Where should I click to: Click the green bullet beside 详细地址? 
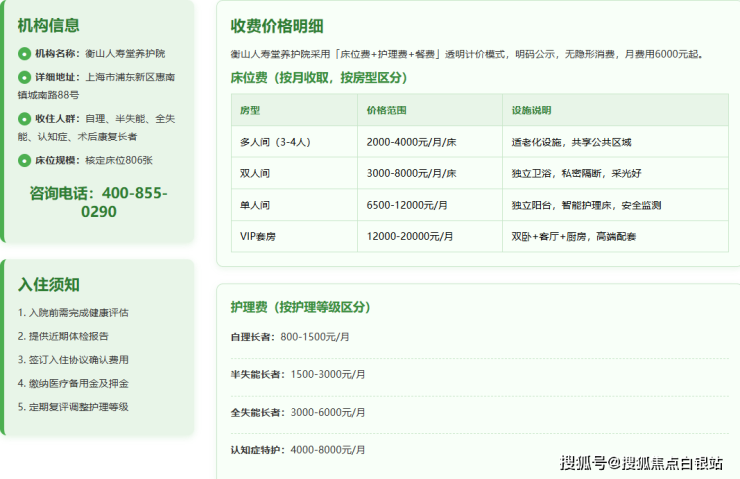tap(24, 77)
